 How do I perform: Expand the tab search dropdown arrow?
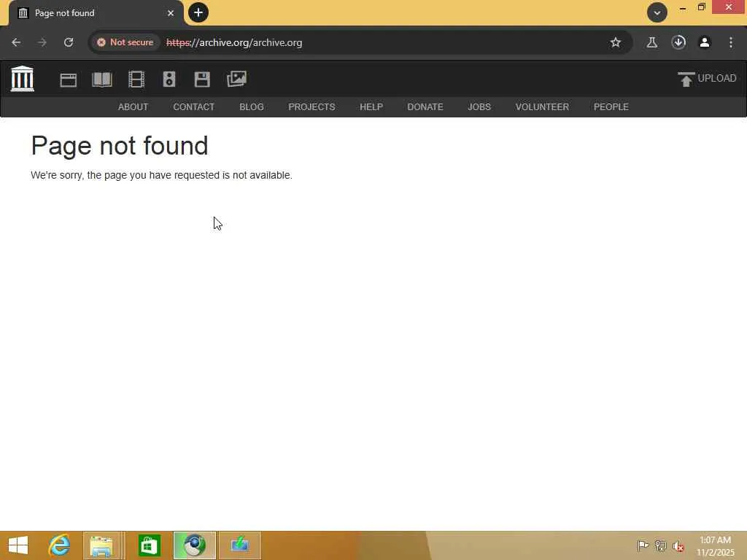coord(657,12)
